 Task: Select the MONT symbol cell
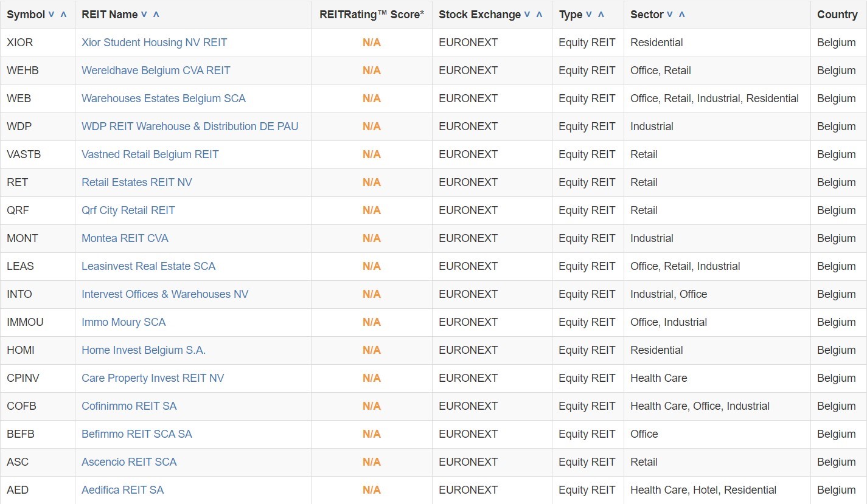click(38, 238)
